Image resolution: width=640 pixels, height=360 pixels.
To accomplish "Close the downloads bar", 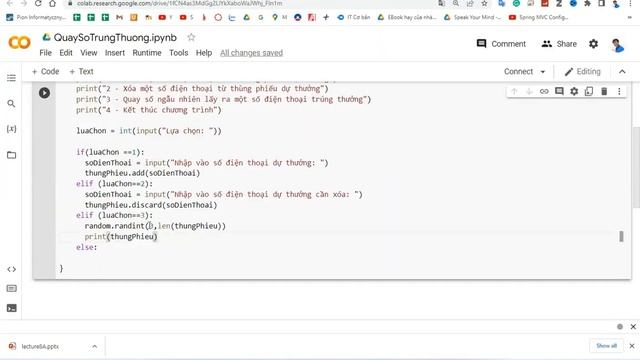I will [x=632, y=346].
